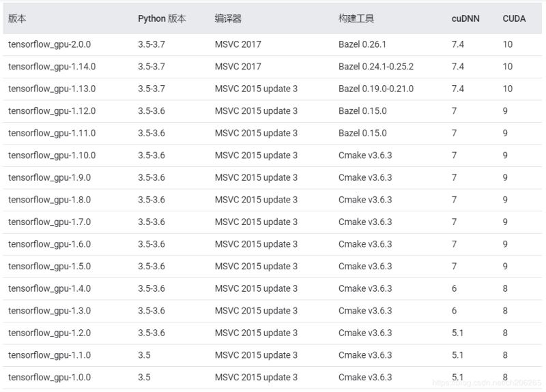The width and height of the screenshot is (546, 392).
Task: Select the tensorflow_gpu-1.4.0 version cell
Action: [x=49, y=288]
